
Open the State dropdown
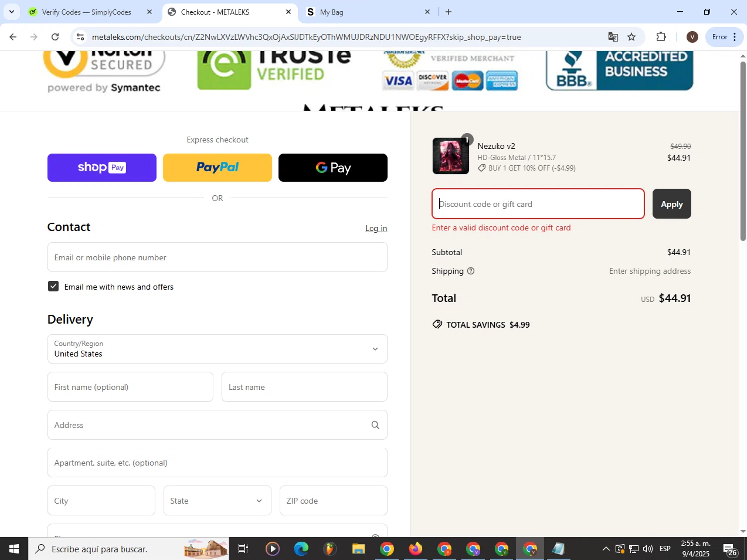218,500
